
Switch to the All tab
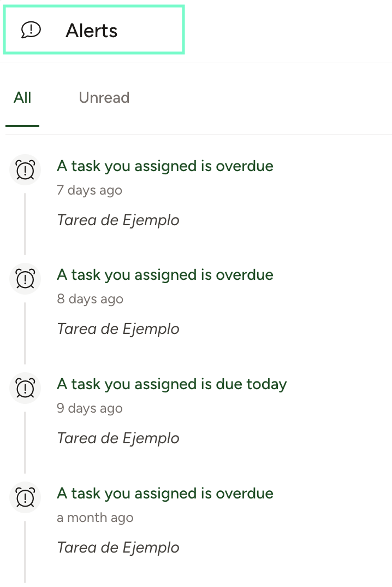pyautogui.click(x=22, y=98)
